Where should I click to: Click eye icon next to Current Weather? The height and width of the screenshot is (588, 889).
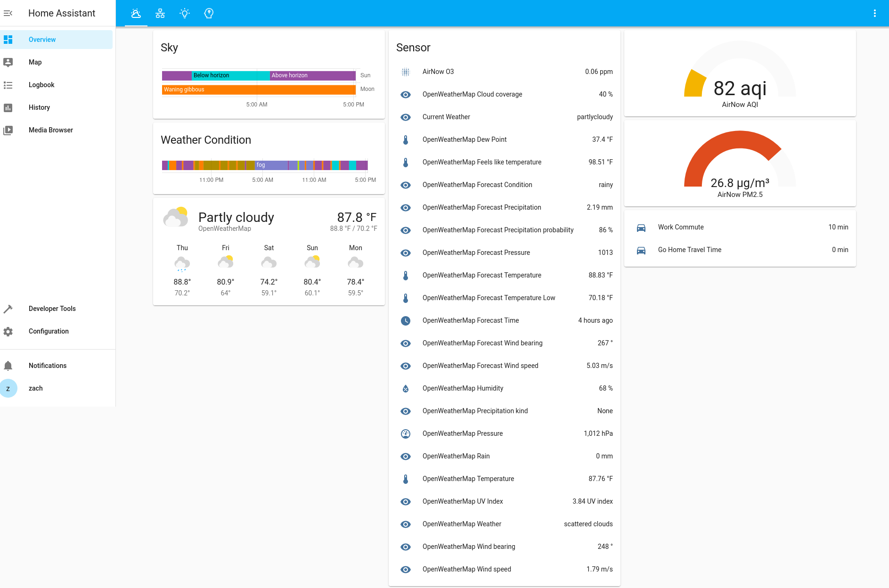pos(406,117)
